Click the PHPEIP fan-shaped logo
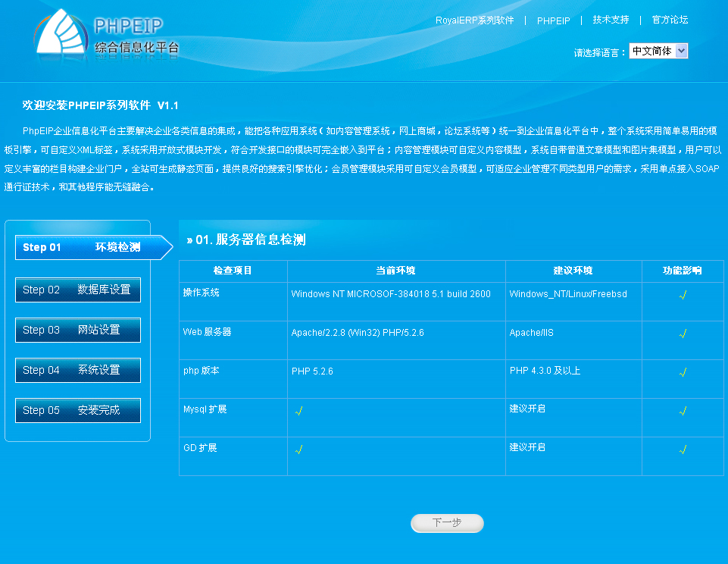728x564 pixels. pyautogui.click(x=61, y=32)
